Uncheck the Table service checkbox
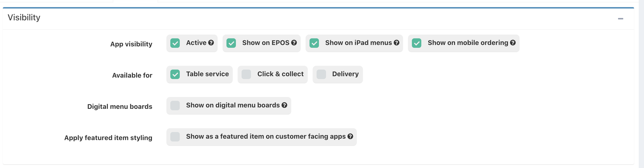644x168 pixels. tap(175, 75)
